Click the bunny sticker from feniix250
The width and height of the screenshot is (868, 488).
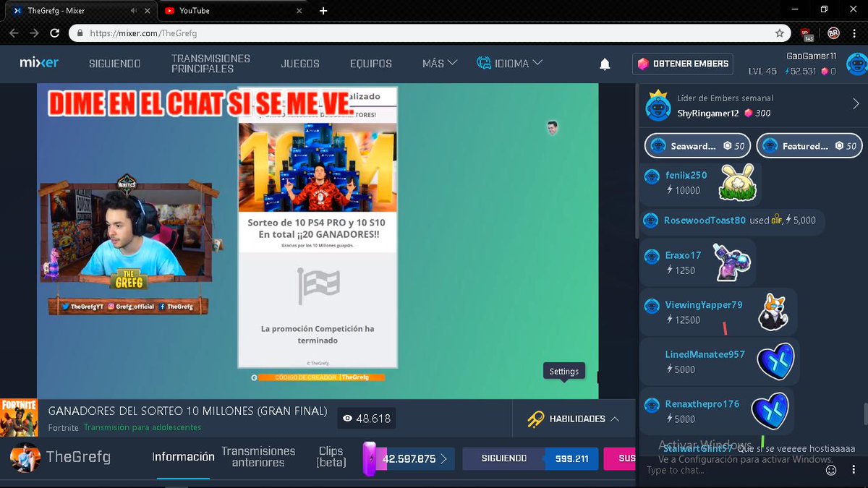click(x=737, y=182)
